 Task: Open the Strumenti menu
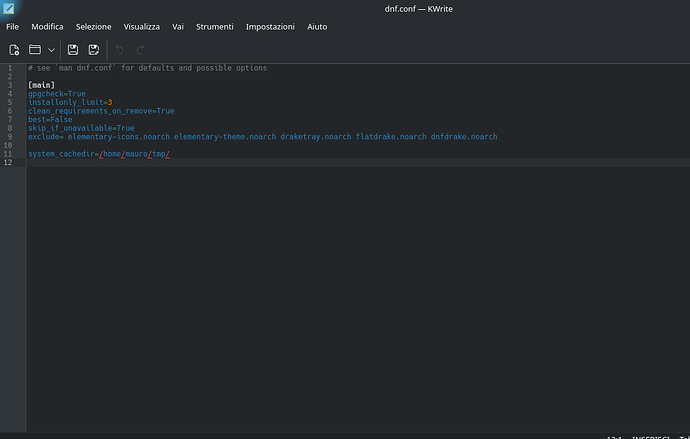pyautogui.click(x=213, y=26)
